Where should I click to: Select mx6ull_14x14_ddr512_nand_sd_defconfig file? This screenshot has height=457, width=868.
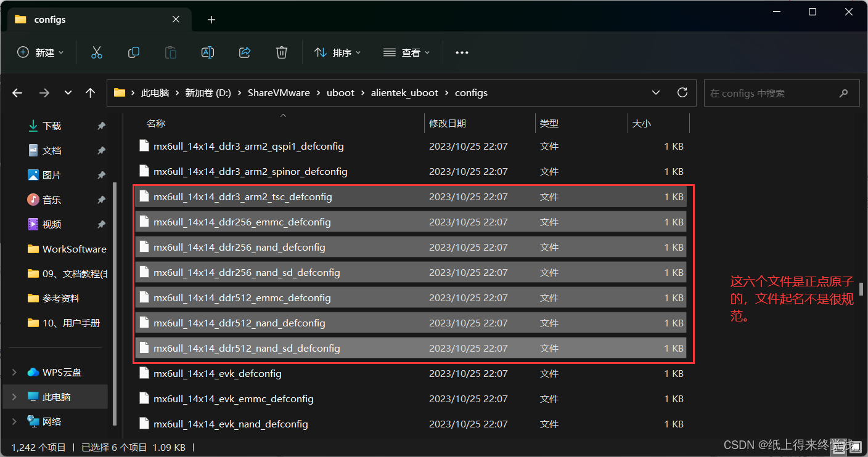click(x=411, y=348)
